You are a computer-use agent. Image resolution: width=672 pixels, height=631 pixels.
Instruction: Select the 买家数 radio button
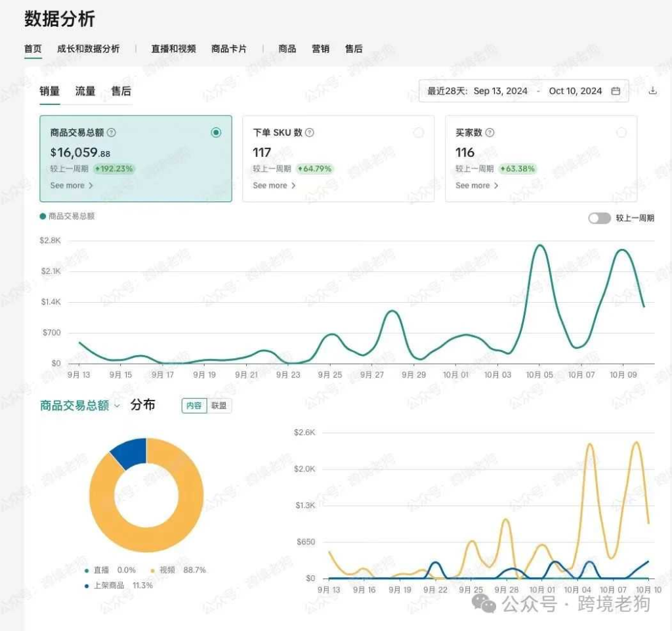tap(621, 133)
